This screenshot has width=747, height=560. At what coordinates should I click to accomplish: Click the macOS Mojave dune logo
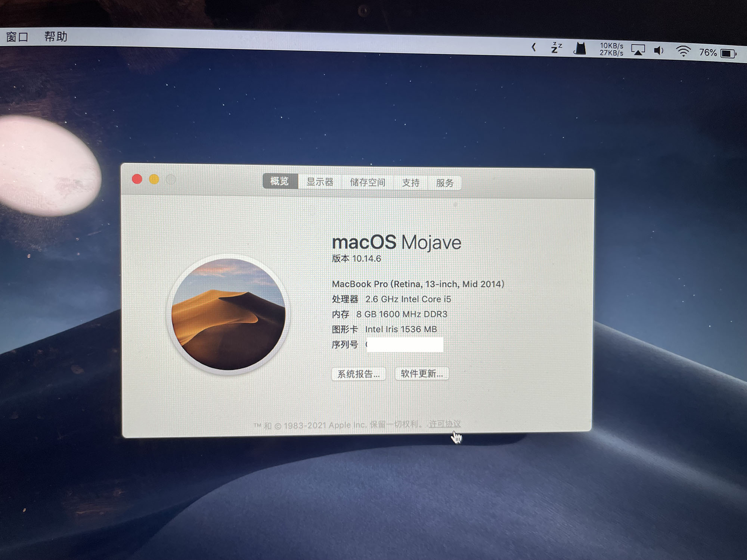[228, 314]
